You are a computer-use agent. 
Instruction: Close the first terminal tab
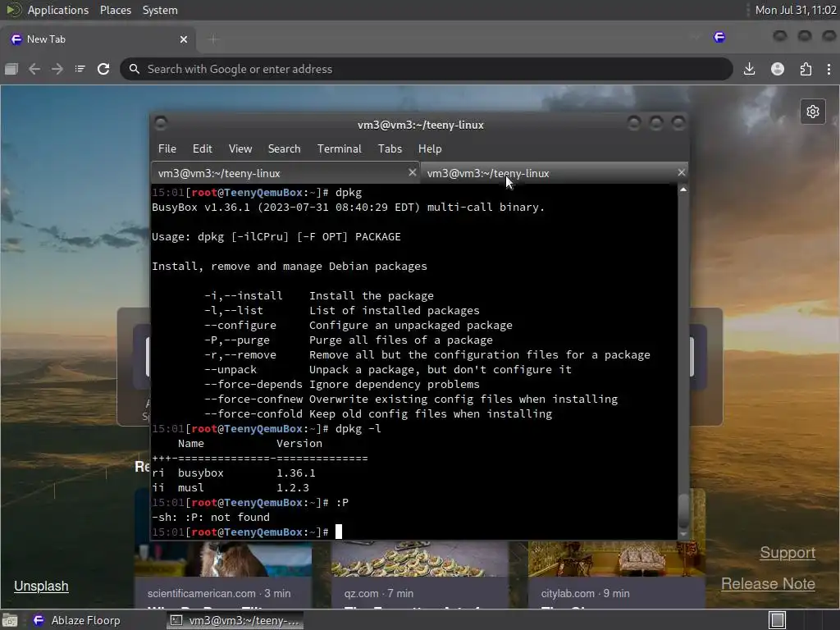tap(412, 172)
